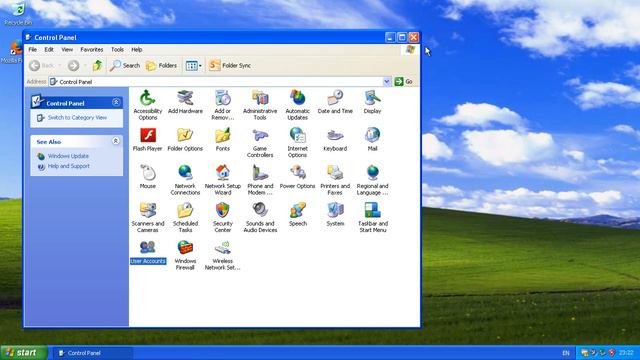Screen dimensions: 640x360
Task: Open Regional and Language options
Action: pyautogui.click(x=372, y=180)
